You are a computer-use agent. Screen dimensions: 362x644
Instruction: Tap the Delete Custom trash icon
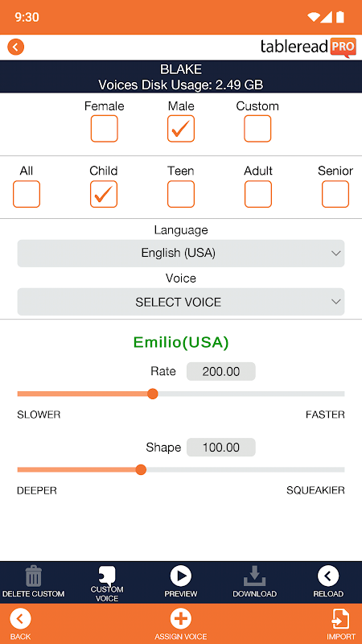click(x=33, y=576)
